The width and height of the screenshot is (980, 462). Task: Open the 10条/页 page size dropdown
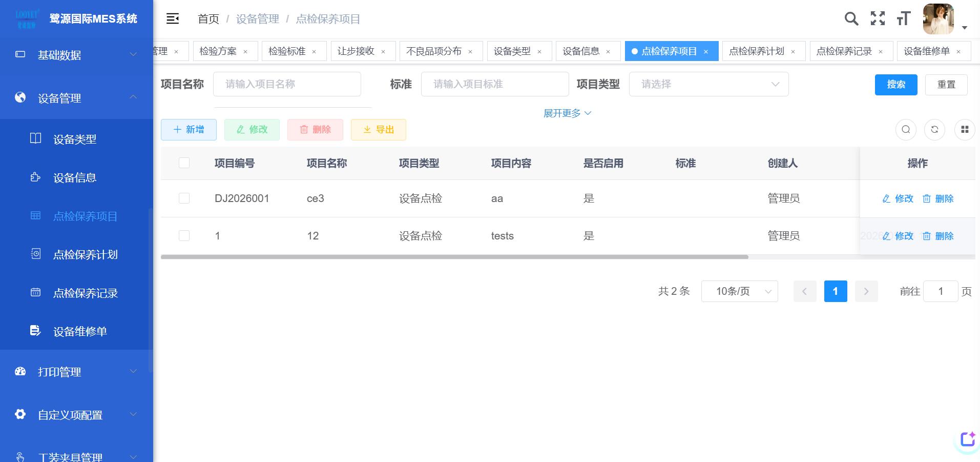pyautogui.click(x=739, y=291)
